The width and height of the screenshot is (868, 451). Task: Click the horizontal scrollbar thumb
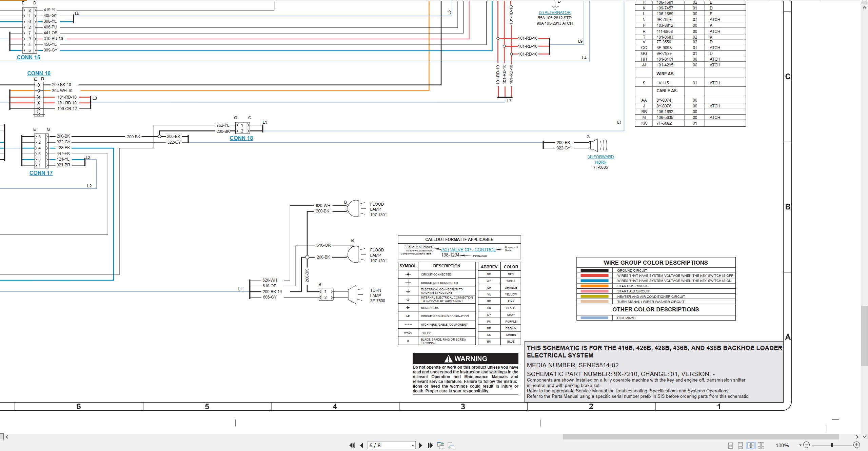(x=701, y=437)
